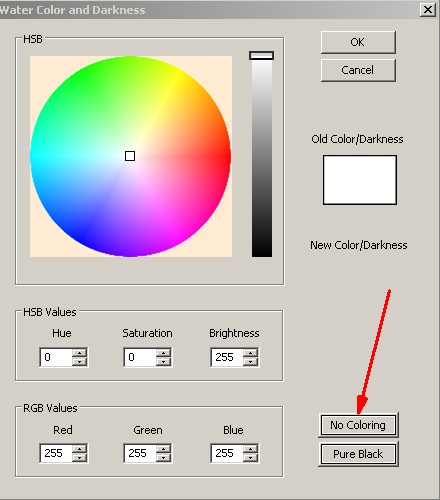Viewport: 440px width, 500px height.
Task: Click the OK button
Action: coord(358,42)
